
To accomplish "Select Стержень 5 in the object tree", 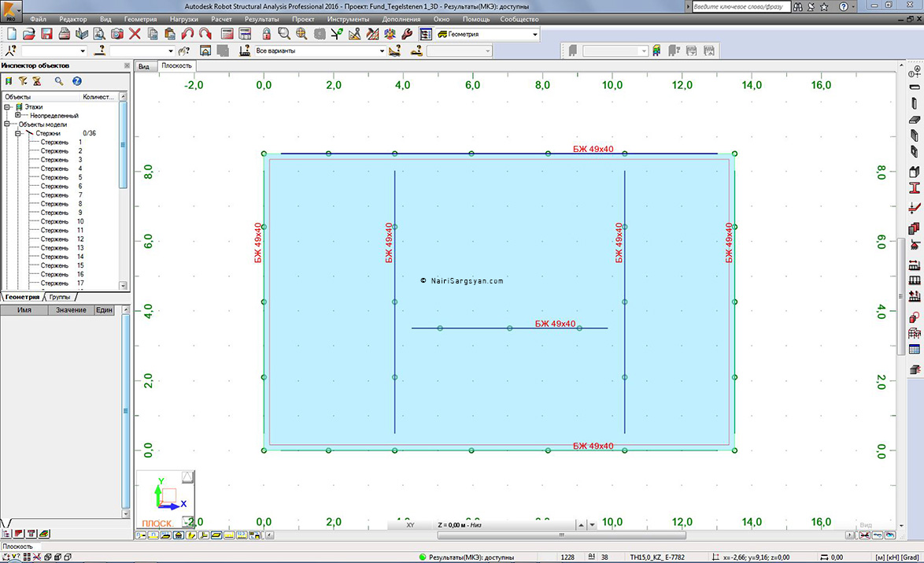I will pyautogui.click(x=61, y=177).
